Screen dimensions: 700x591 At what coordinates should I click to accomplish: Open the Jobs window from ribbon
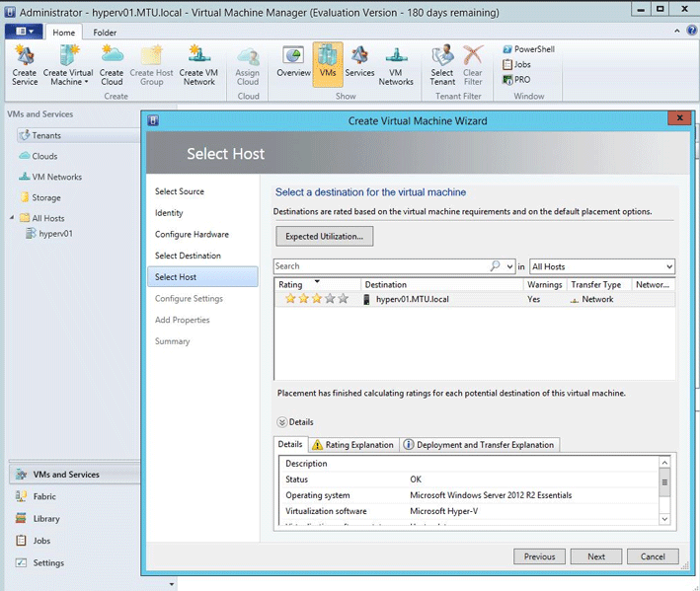point(516,64)
